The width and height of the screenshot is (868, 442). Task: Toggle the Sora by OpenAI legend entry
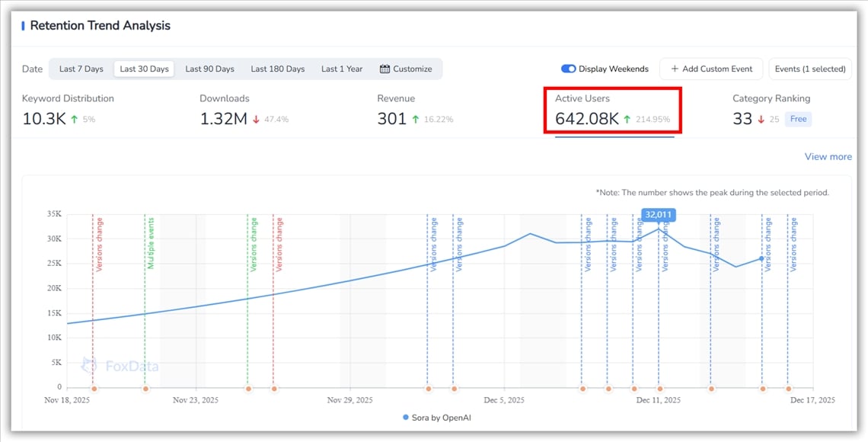(436, 418)
